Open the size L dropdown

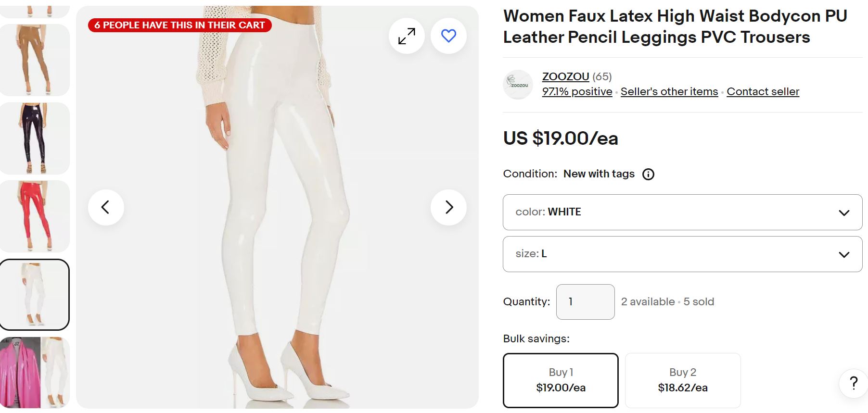(682, 254)
